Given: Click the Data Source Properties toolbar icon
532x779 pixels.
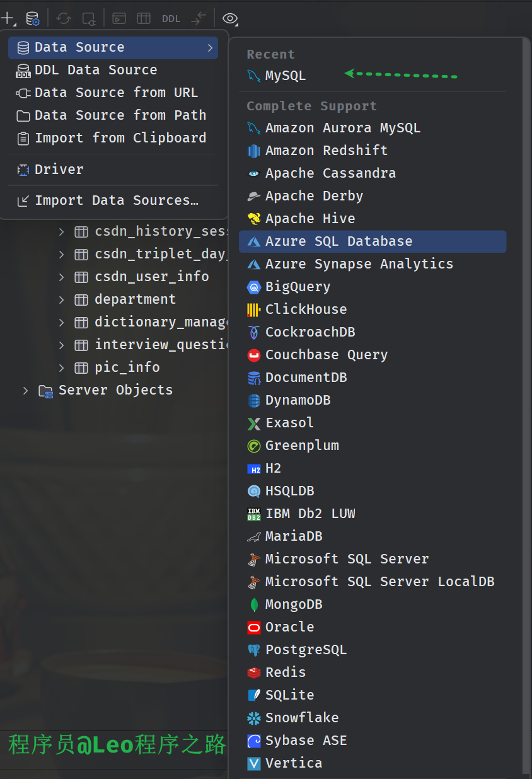Looking at the screenshot, I should [x=33, y=19].
